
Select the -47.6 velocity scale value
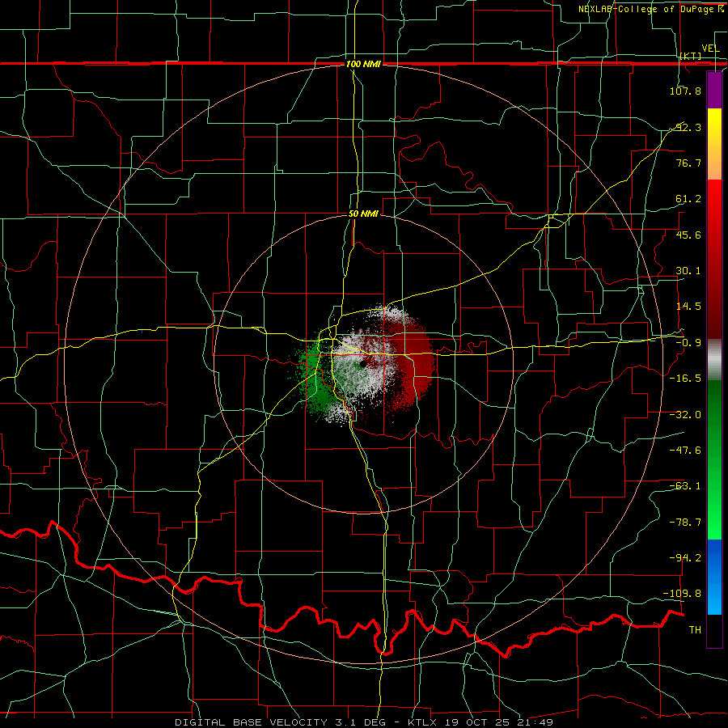(685, 451)
